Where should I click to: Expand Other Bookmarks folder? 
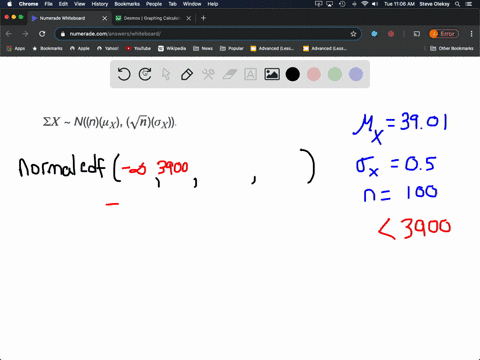452,48
